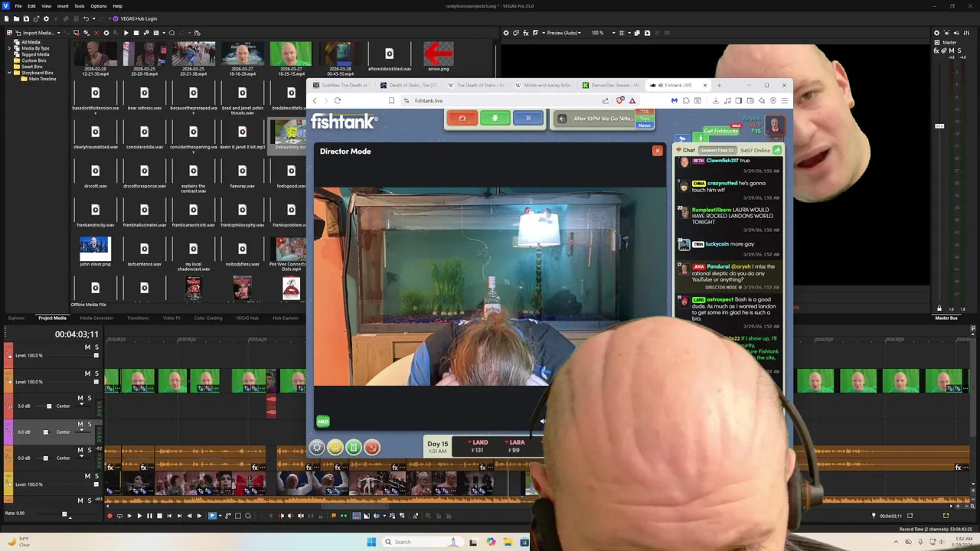The image size is (980, 551).
Task: Open the edit tool dropdown arrow in transport
Action: coord(220,516)
